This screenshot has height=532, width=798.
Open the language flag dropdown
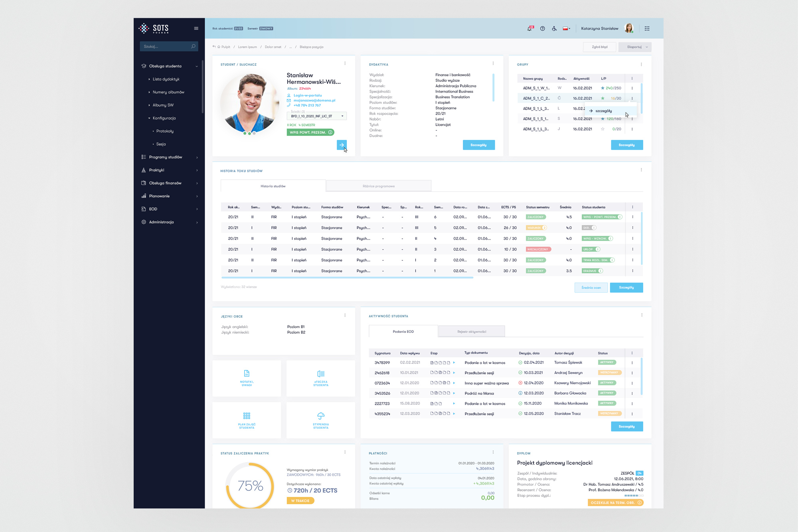[566, 29]
